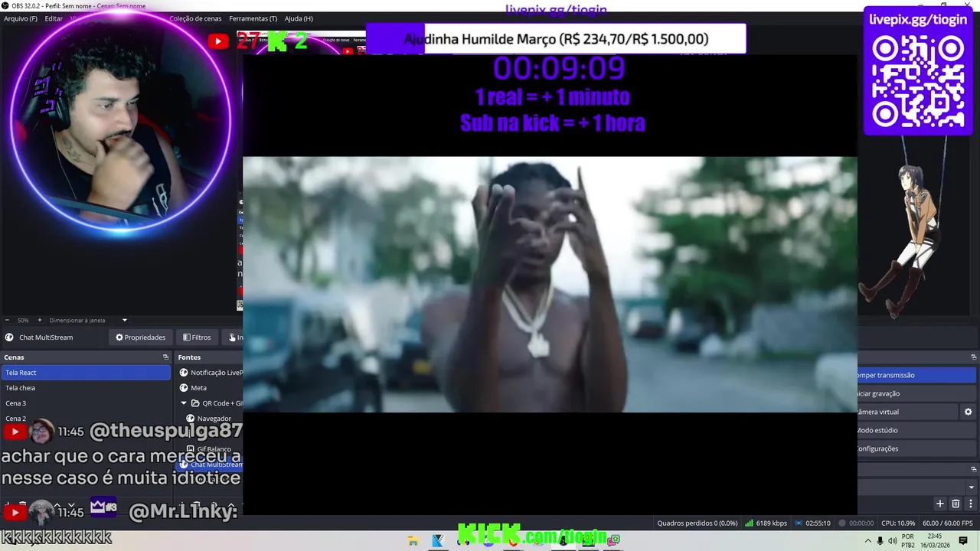Screen dimensions: 980x551
Task: Enable Modo estúdio
Action: (x=917, y=430)
